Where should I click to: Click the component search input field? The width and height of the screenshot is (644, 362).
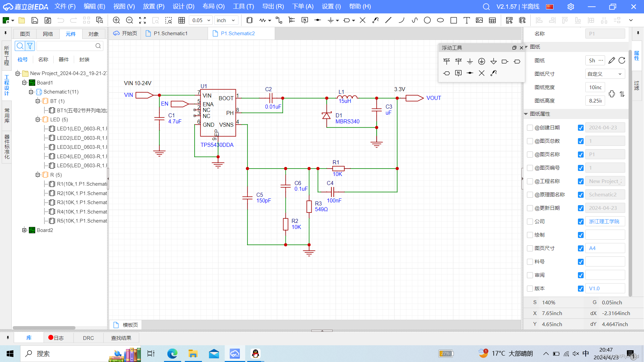pos(66,46)
